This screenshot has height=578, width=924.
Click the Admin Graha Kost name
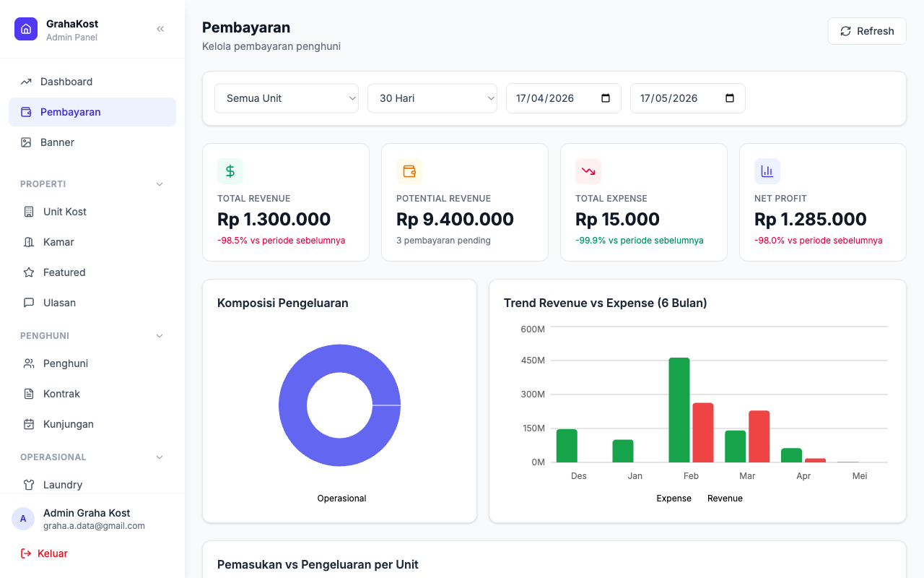pyautogui.click(x=87, y=513)
